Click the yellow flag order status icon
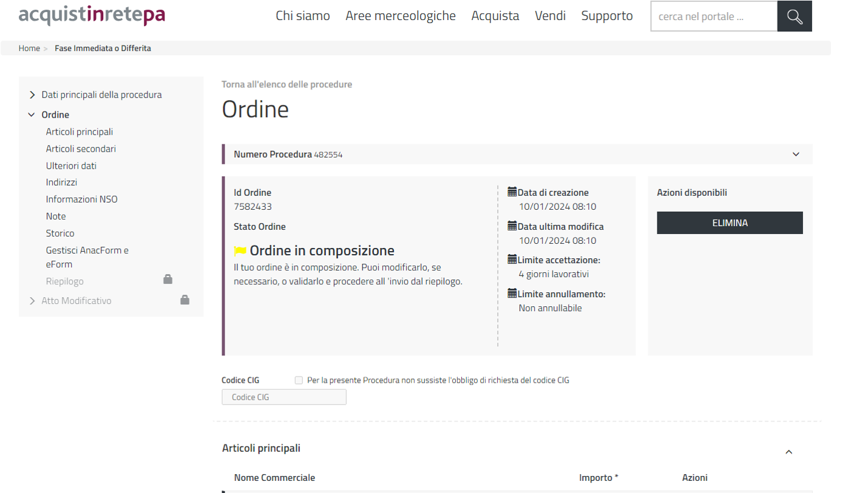The image size is (868, 493). (x=240, y=251)
